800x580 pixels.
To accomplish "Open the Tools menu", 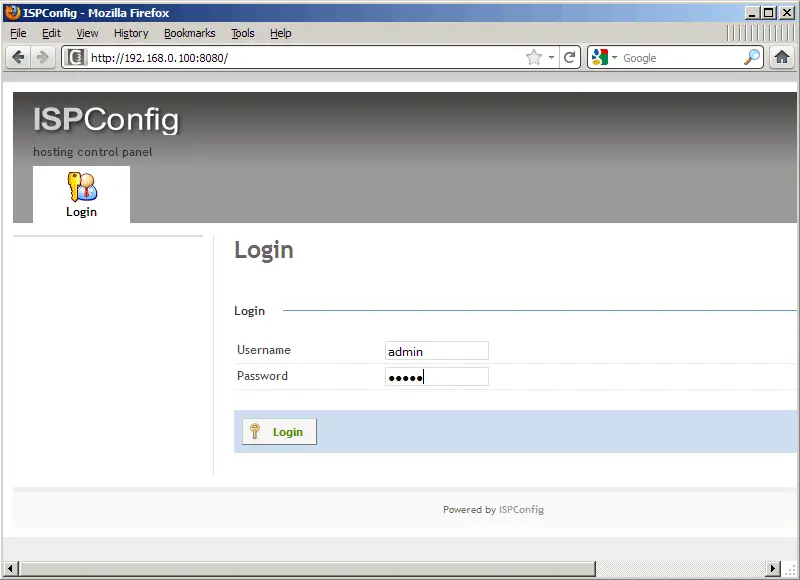I will [x=243, y=33].
